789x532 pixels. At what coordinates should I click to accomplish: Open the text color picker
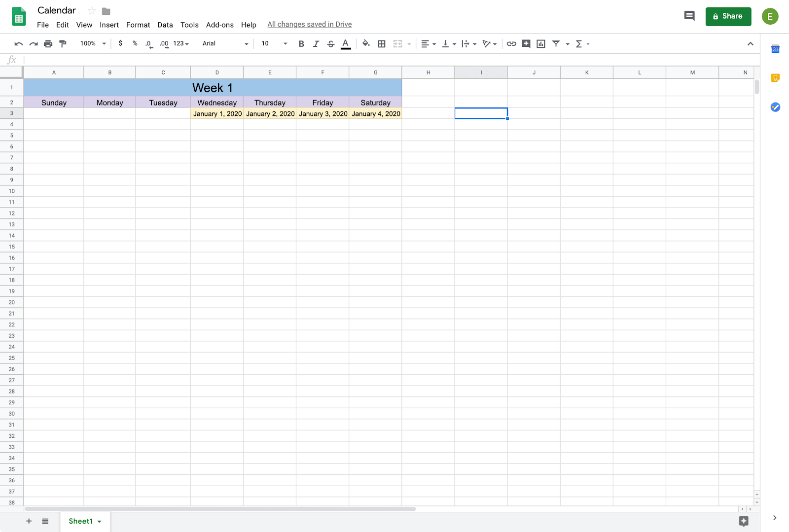[x=346, y=44]
